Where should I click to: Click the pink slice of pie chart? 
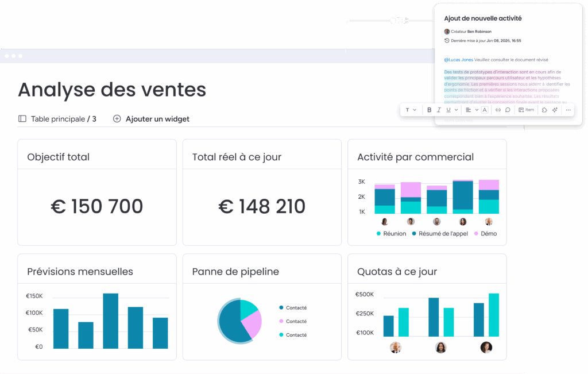click(253, 324)
